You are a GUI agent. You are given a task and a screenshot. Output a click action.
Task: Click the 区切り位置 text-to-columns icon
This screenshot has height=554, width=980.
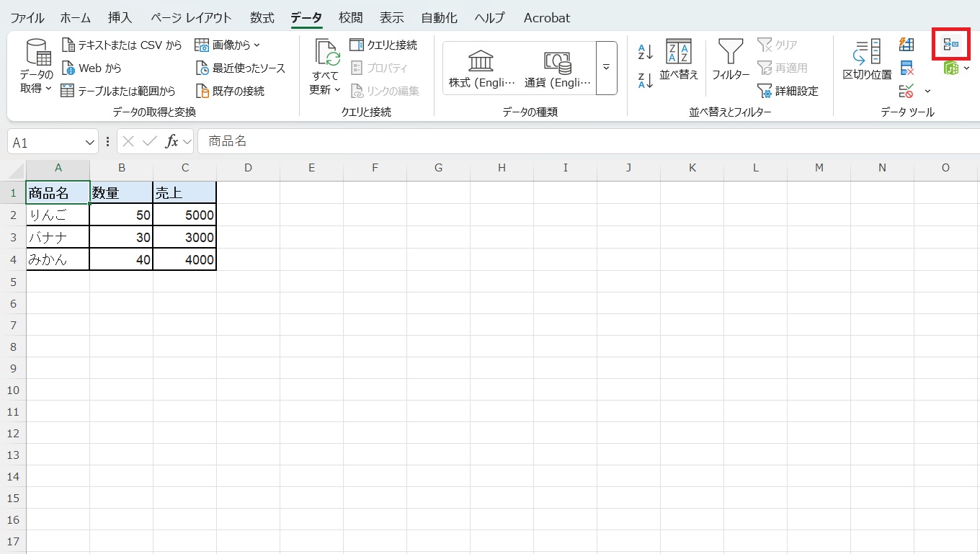point(867,60)
